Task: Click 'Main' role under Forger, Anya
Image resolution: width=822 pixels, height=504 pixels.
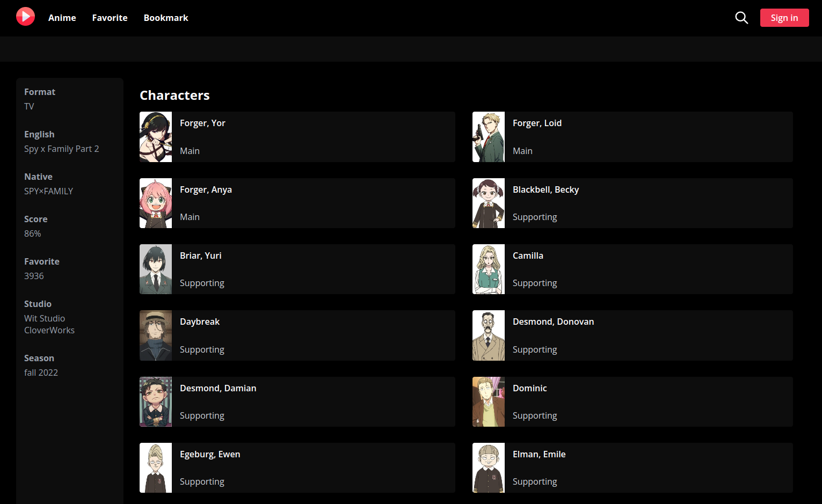Action: 190,217
